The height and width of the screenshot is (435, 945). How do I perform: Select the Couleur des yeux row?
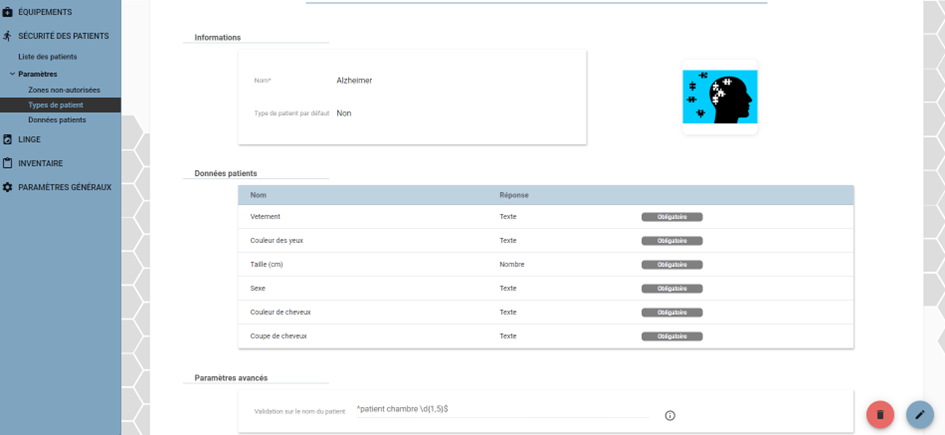click(x=546, y=240)
